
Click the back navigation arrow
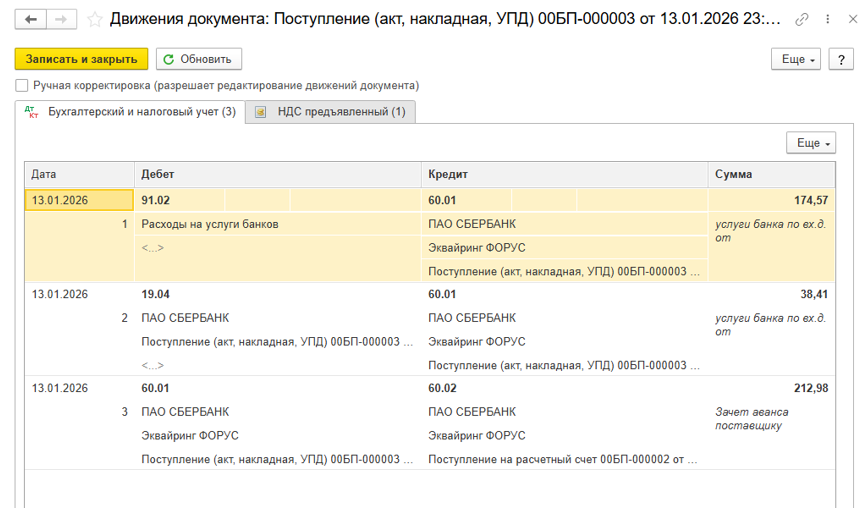(32, 19)
